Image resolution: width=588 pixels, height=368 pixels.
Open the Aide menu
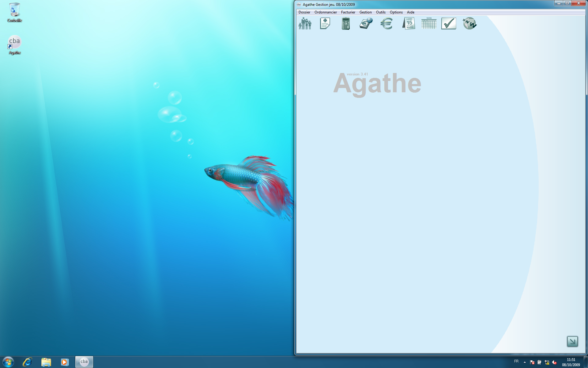coord(411,12)
